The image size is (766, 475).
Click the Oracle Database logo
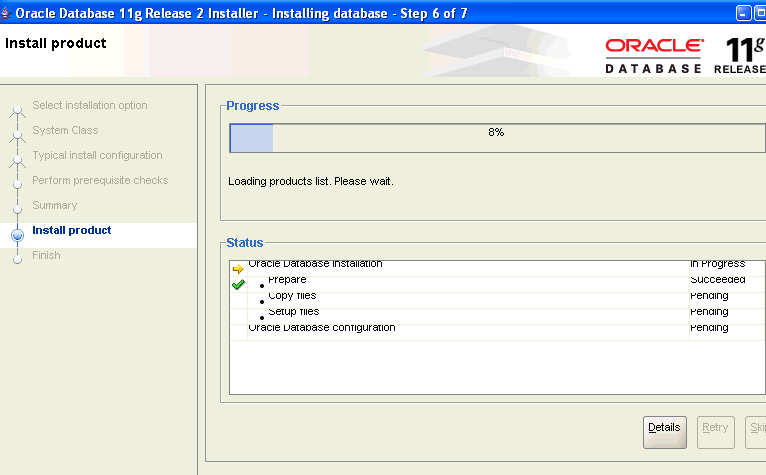pos(654,56)
